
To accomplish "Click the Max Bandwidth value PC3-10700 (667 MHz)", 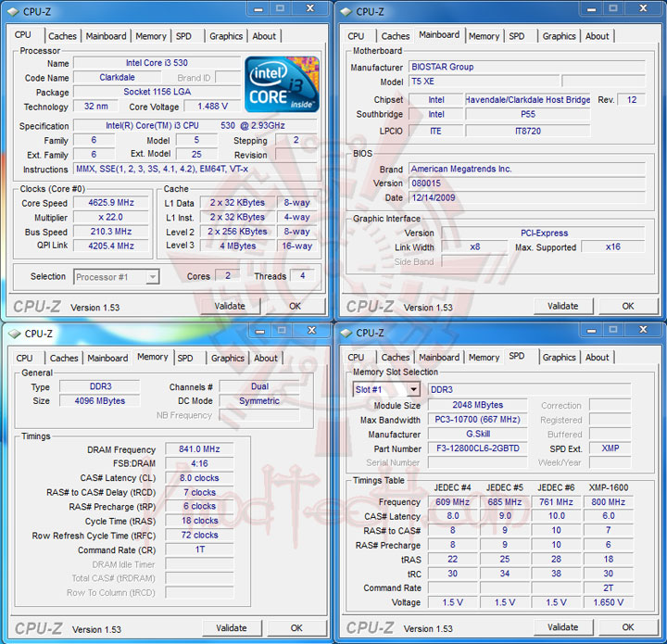I will click(478, 420).
